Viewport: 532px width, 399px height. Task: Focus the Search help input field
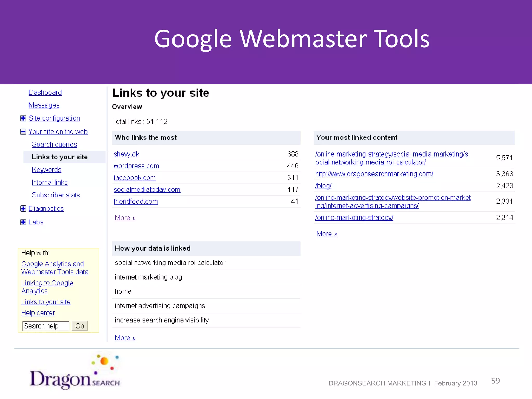[46, 326]
